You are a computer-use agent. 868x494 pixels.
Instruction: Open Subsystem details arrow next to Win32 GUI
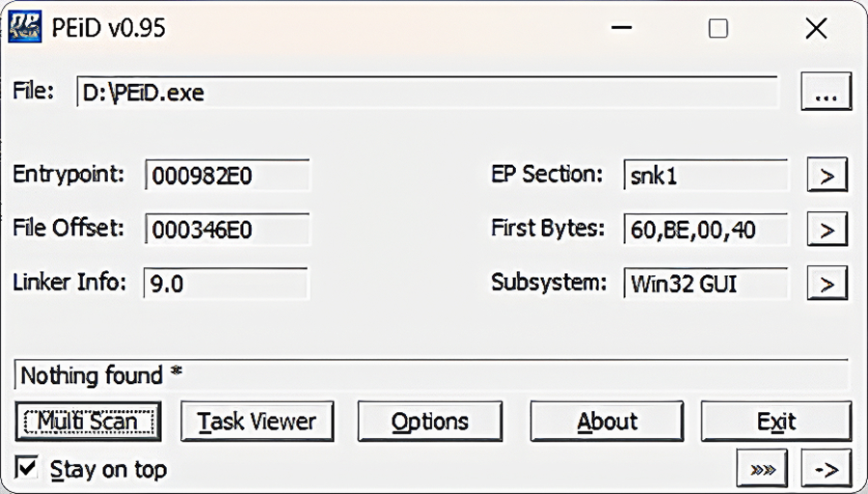(827, 283)
